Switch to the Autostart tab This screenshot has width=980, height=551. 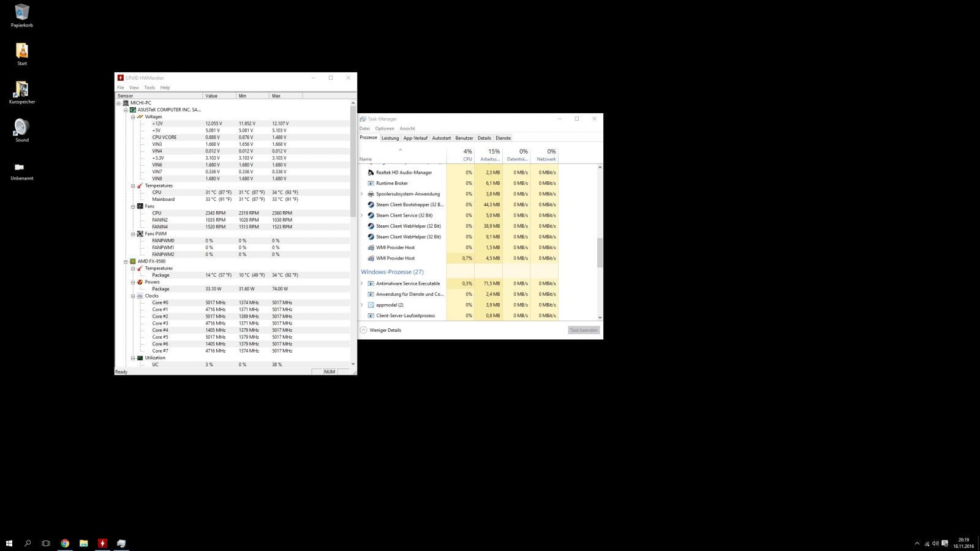[442, 138]
